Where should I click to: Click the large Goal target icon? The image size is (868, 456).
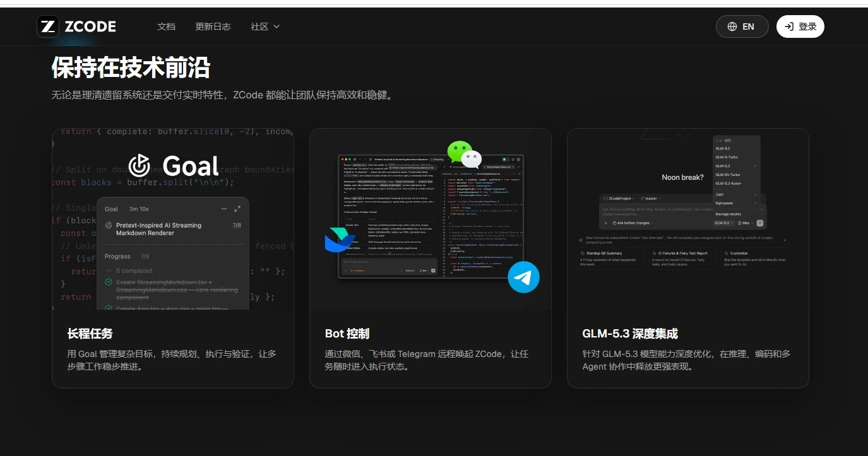tap(140, 165)
